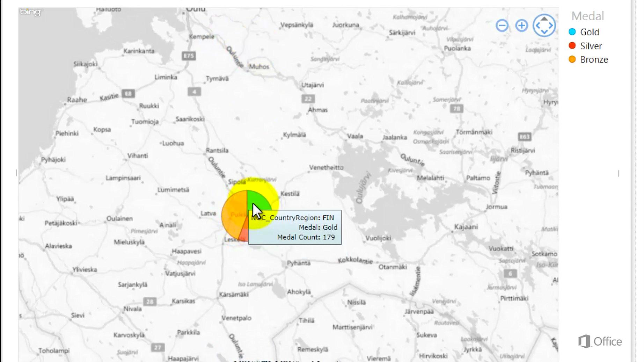Select the Gold legend label
644x362 pixels.
(x=590, y=32)
